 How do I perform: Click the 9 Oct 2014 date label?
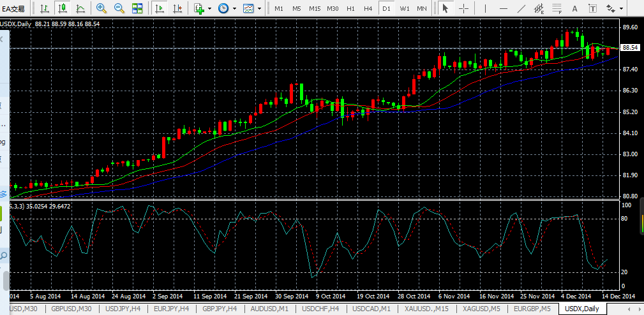click(331, 296)
